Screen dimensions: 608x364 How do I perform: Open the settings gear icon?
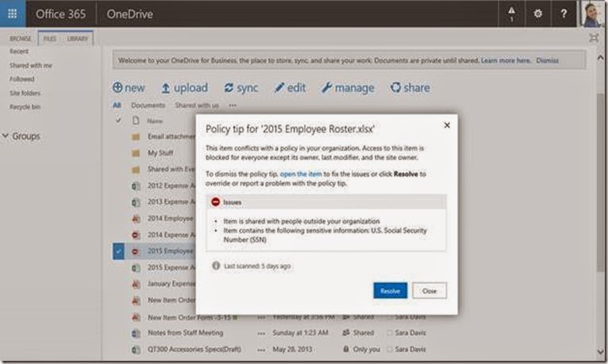pos(538,14)
